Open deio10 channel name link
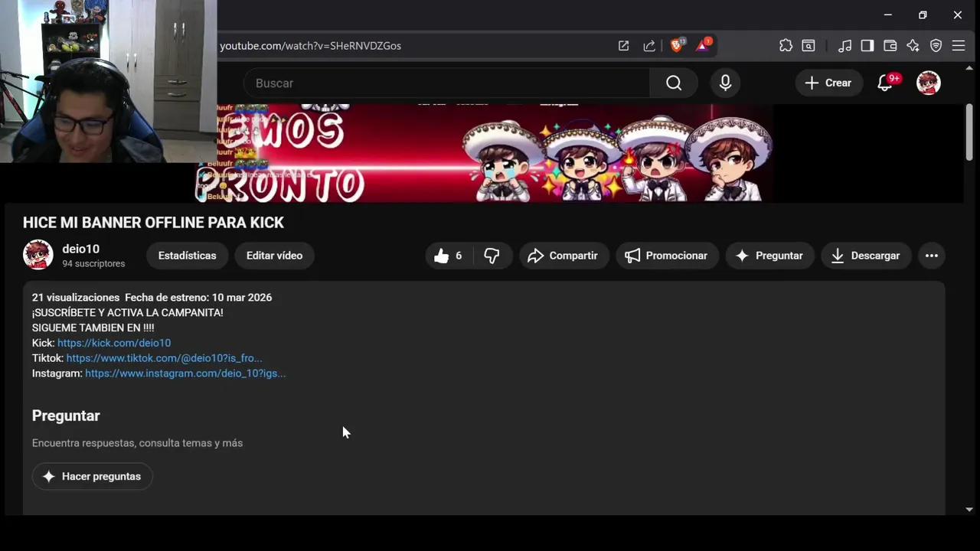This screenshot has height=551, width=980. coord(80,249)
